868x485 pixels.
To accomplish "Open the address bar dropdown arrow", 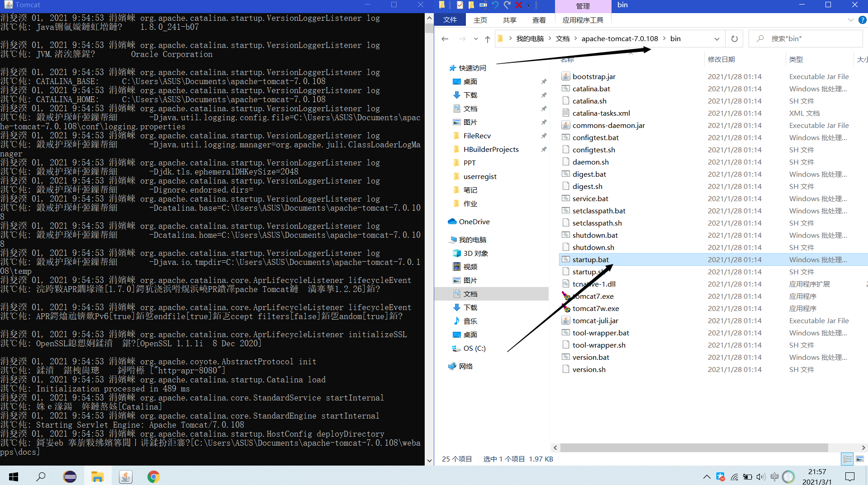I will pyautogui.click(x=717, y=38).
